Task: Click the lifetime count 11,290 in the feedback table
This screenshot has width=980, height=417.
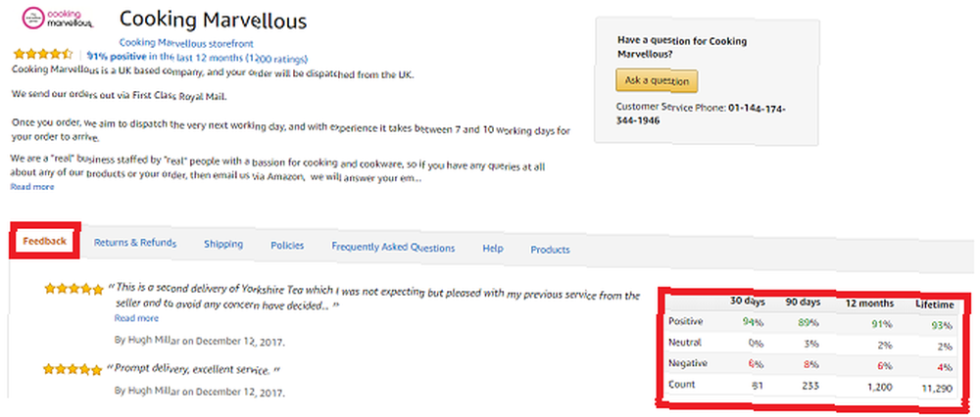Action: coord(937,389)
